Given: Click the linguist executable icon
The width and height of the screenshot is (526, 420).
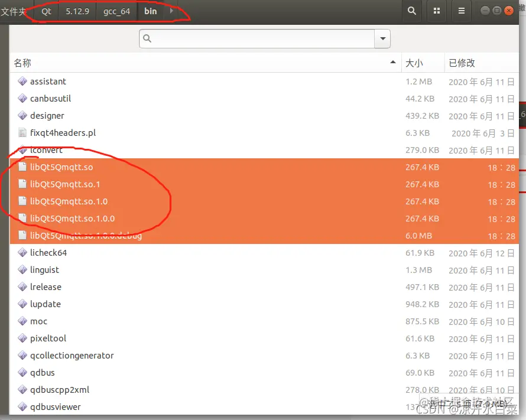Looking at the screenshot, I should pos(22,269).
